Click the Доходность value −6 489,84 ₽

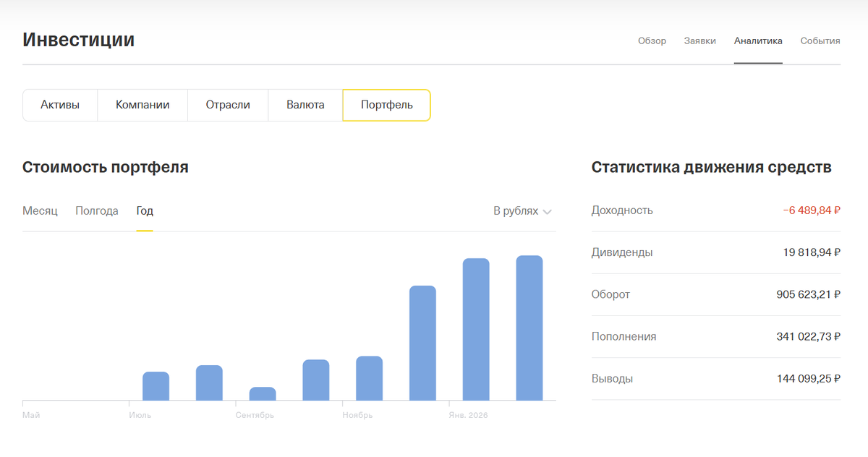tap(812, 210)
